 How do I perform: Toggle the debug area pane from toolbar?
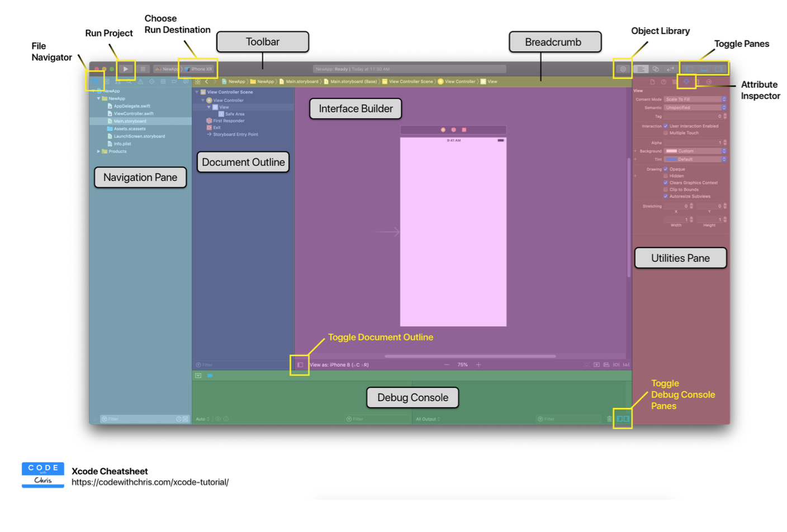click(704, 69)
